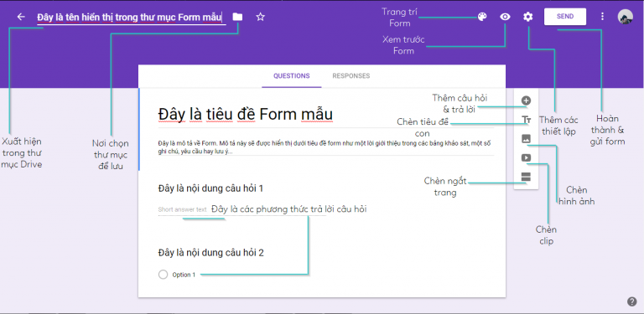Click the Short answer text field

(x=241, y=210)
